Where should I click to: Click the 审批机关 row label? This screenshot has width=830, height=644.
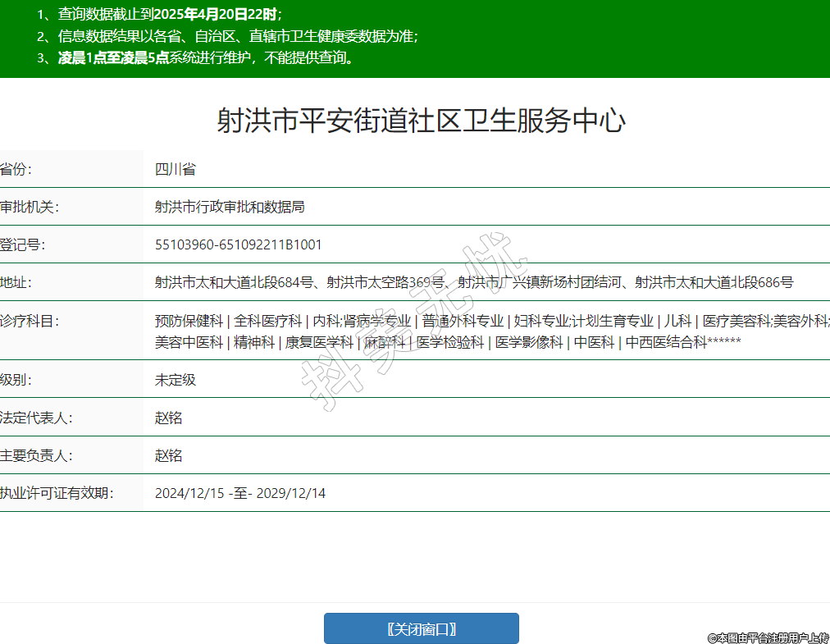(x=29, y=207)
